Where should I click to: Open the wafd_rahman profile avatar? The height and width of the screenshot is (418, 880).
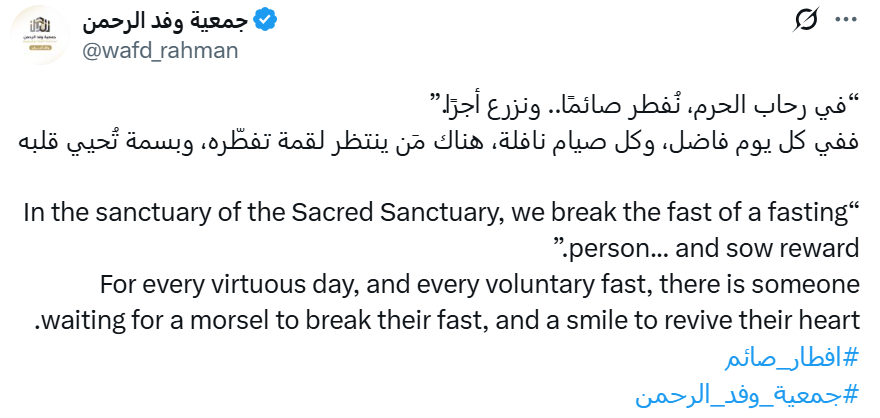tap(39, 35)
